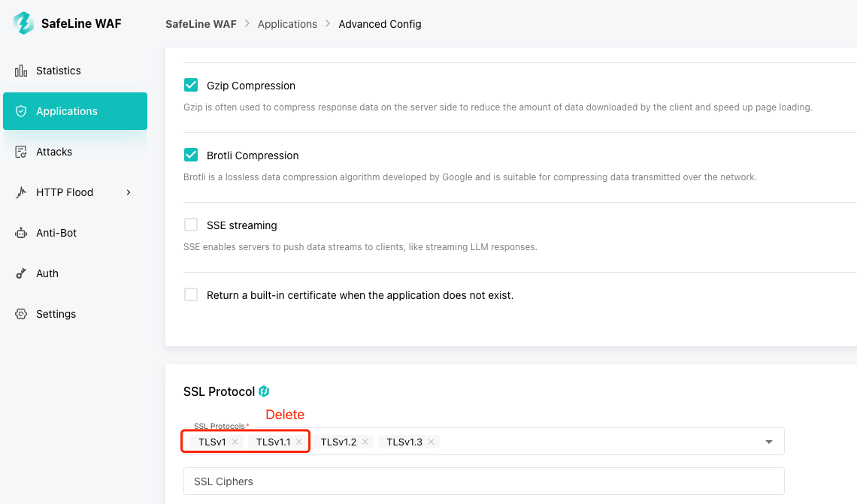Check Return a built-in certificate option

click(191, 295)
